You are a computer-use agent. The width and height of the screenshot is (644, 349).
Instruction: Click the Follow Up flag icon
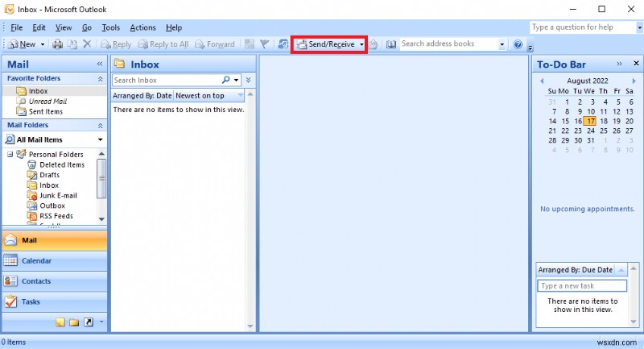(265, 44)
